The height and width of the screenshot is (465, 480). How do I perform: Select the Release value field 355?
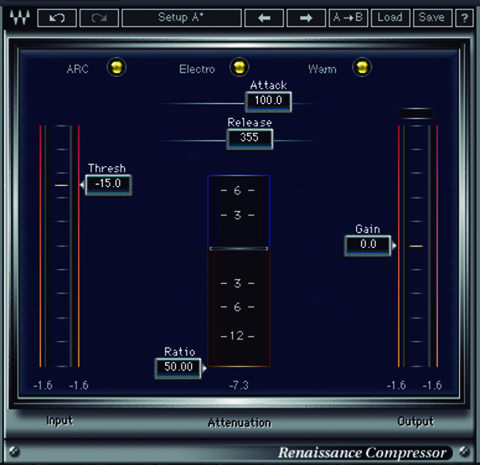point(250,138)
